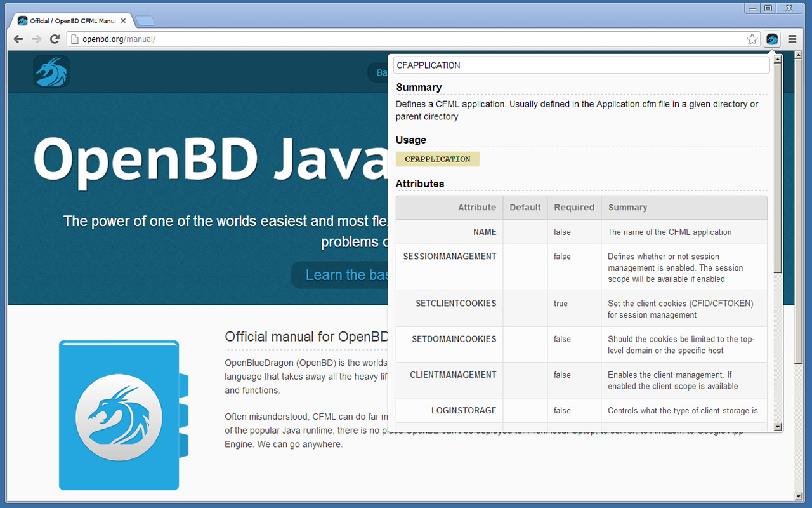
Task: Click the OpenBD dragon logo in the site header
Action: [51, 72]
